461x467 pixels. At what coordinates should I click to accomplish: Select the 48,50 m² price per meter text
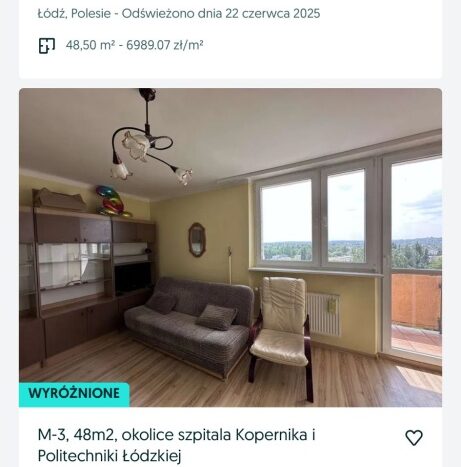point(134,45)
